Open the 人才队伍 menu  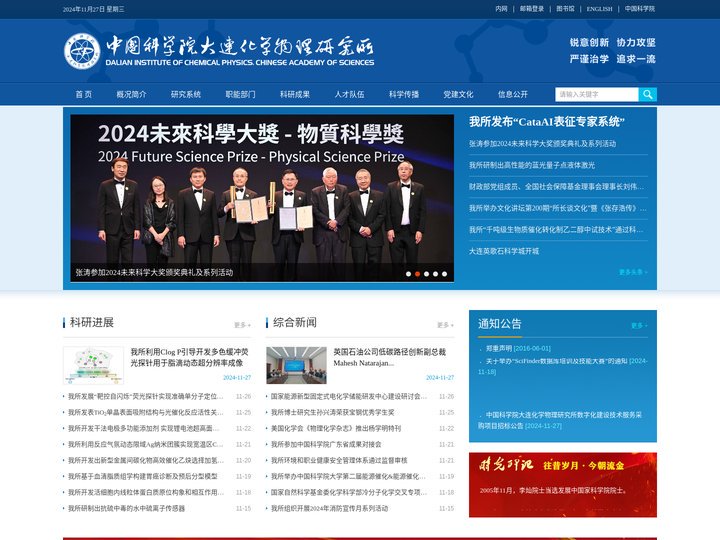tap(349, 95)
